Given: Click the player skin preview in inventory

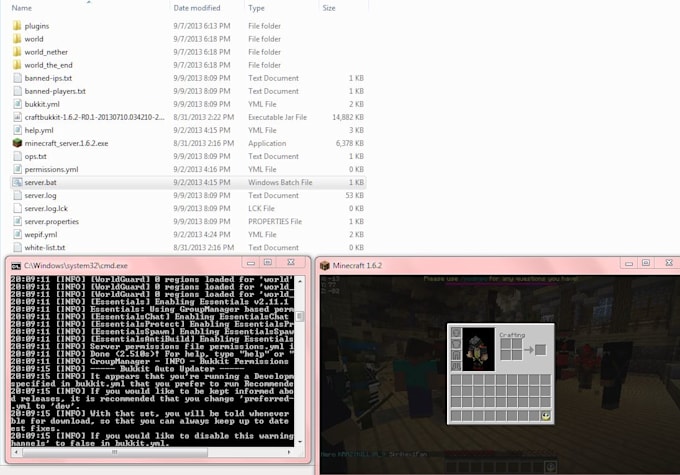Looking at the screenshot, I should coord(478,350).
